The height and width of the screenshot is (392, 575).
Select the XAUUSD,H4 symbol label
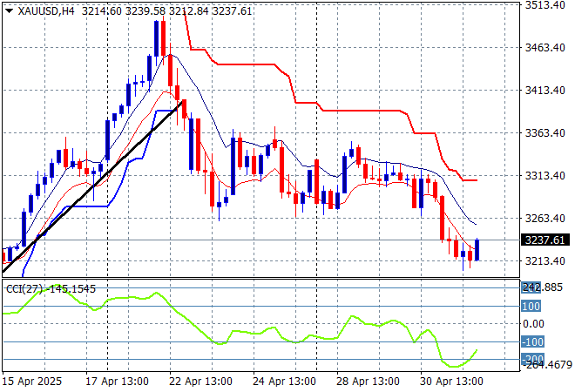pos(46,11)
